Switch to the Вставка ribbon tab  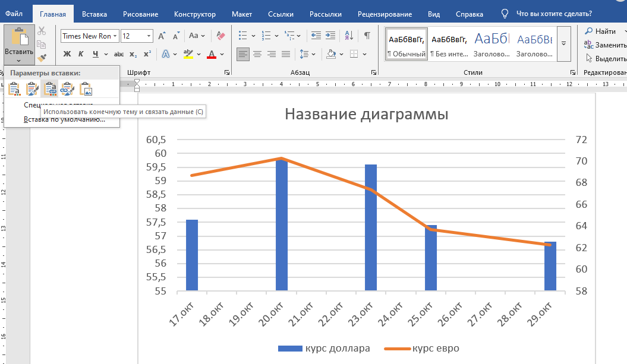click(x=94, y=14)
